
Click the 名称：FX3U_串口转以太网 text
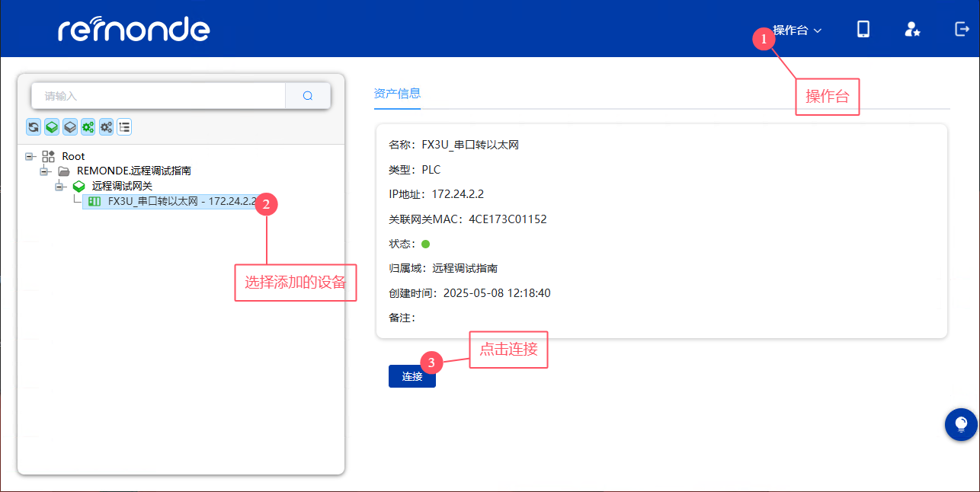tap(454, 145)
